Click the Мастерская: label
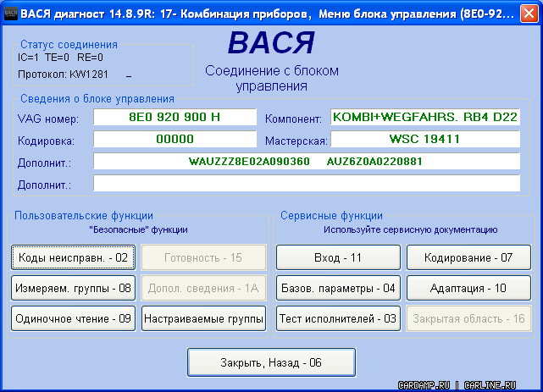This screenshot has height=392, width=543. (296, 141)
